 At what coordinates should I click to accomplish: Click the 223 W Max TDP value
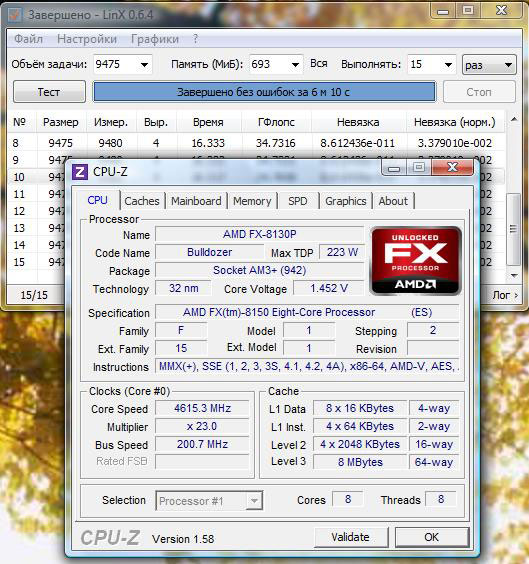click(342, 253)
